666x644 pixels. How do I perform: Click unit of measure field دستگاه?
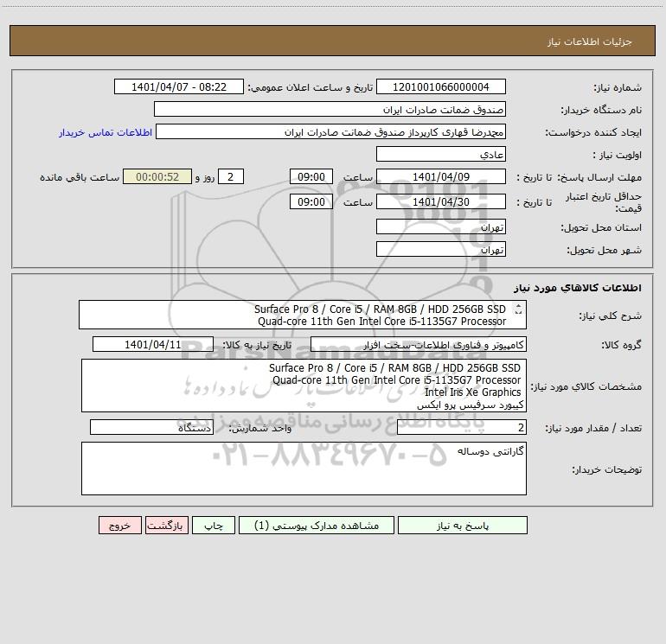click(151, 428)
